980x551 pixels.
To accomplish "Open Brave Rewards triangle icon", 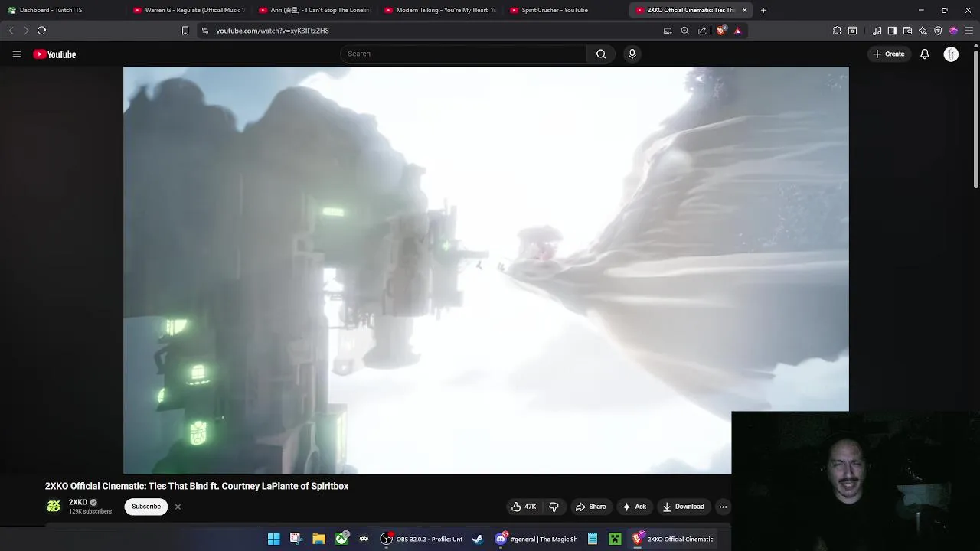I will point(737,31).
